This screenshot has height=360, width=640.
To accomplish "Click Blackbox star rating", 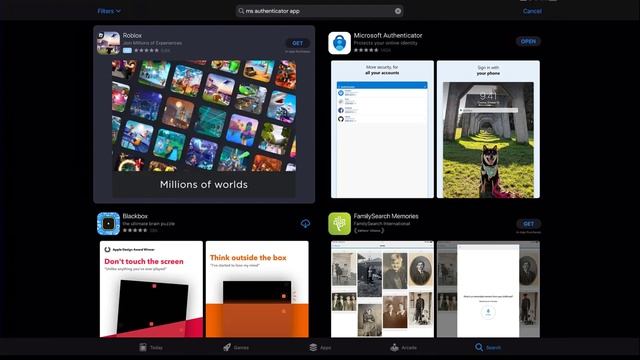I will [135, 231].
